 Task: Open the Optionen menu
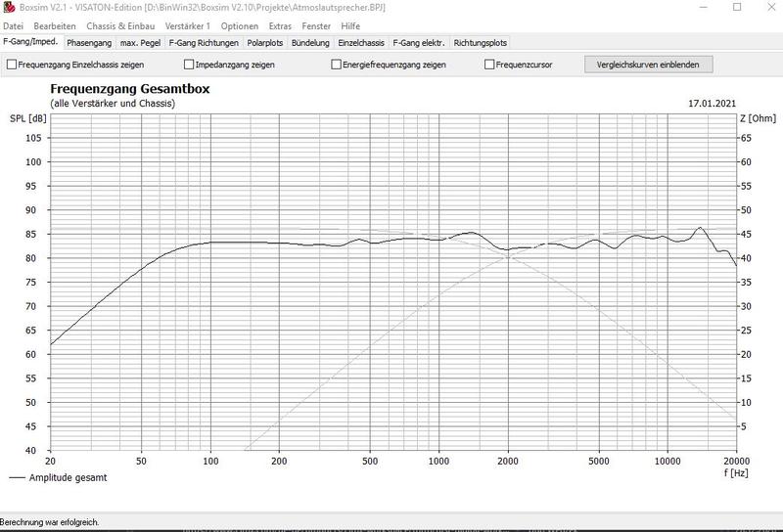(240, 25)
